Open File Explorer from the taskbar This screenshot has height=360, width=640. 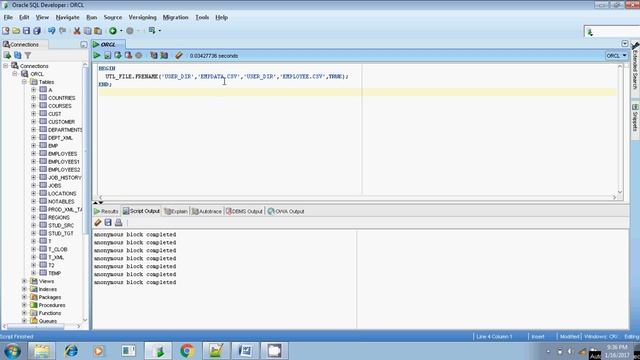[41, 351]
